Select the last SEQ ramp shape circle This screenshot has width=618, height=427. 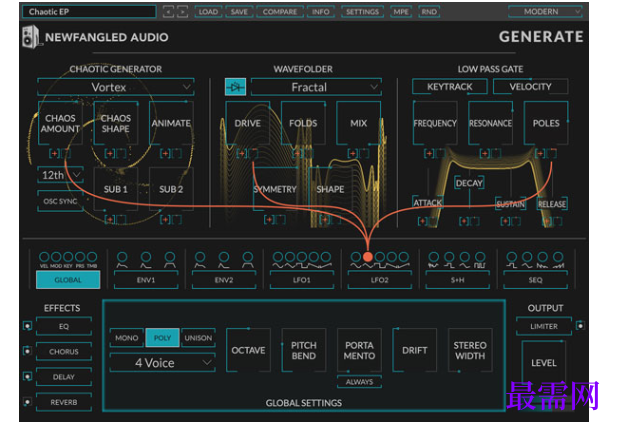pyautogui.click(x=558, y=257)
